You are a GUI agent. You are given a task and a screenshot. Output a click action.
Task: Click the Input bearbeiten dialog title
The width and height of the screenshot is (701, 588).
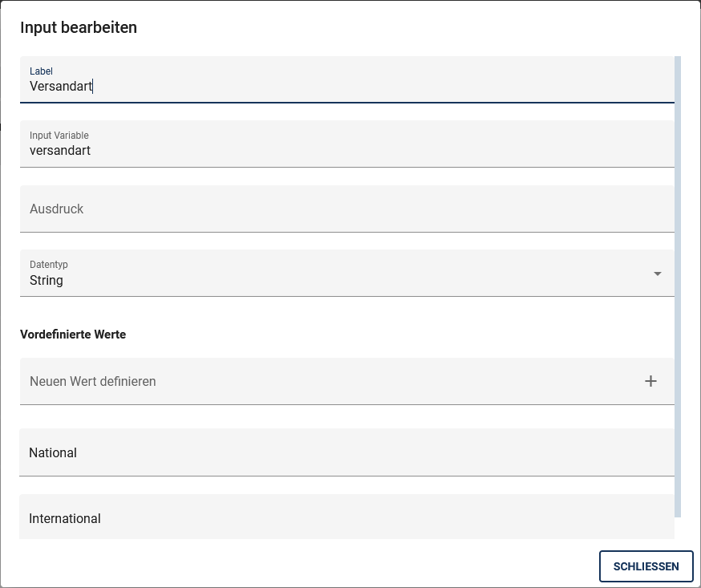[x=77, y=27]
